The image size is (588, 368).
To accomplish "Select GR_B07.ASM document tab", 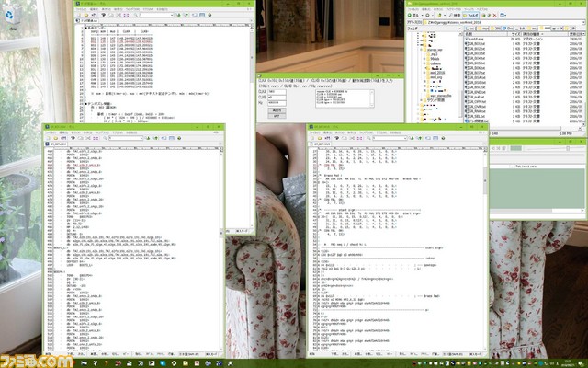I will pyautogui.click(x=56, y=144).
